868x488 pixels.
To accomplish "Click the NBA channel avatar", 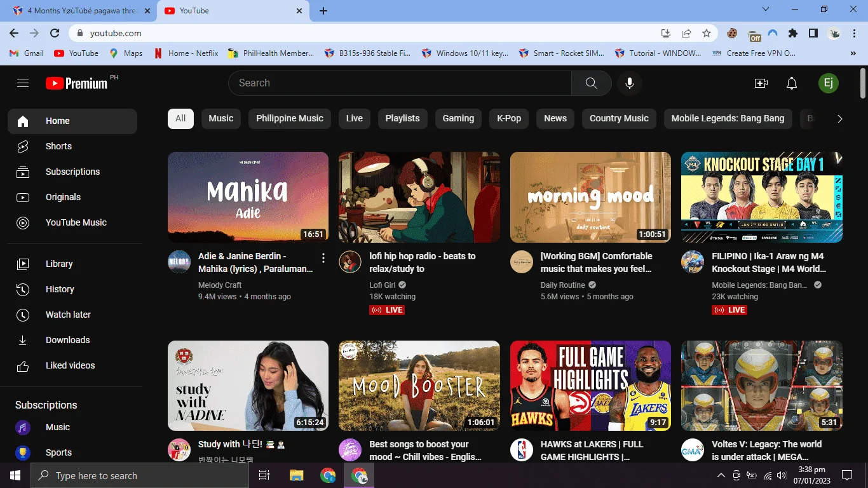I will pyautogui.click(x=521, y=450).
